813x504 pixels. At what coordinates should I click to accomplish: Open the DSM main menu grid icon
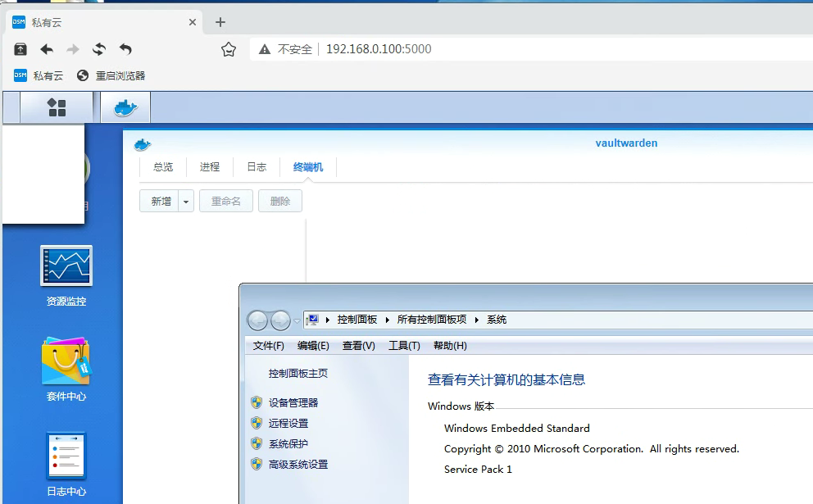(57, 107)
